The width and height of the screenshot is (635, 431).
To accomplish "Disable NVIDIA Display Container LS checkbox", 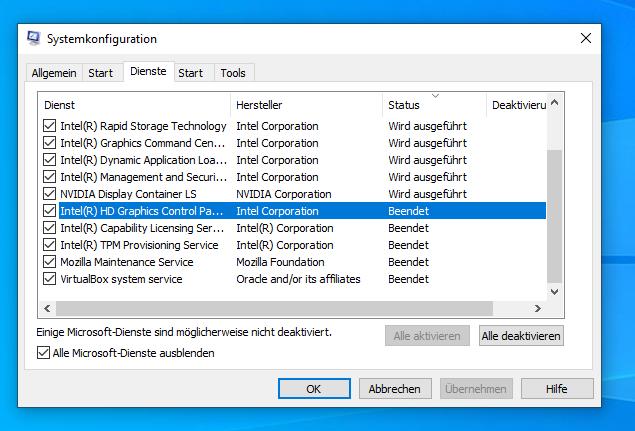I will [x=49, y=194].
